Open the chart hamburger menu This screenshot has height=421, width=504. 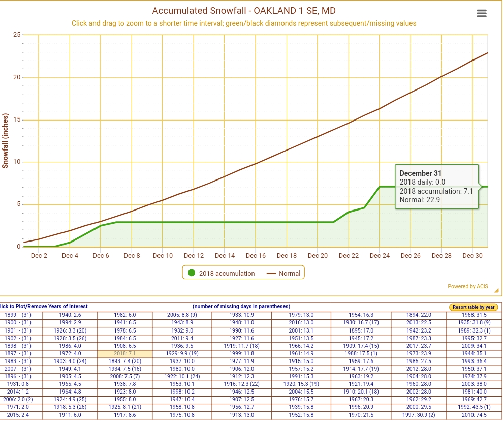(x=482, y=14)
